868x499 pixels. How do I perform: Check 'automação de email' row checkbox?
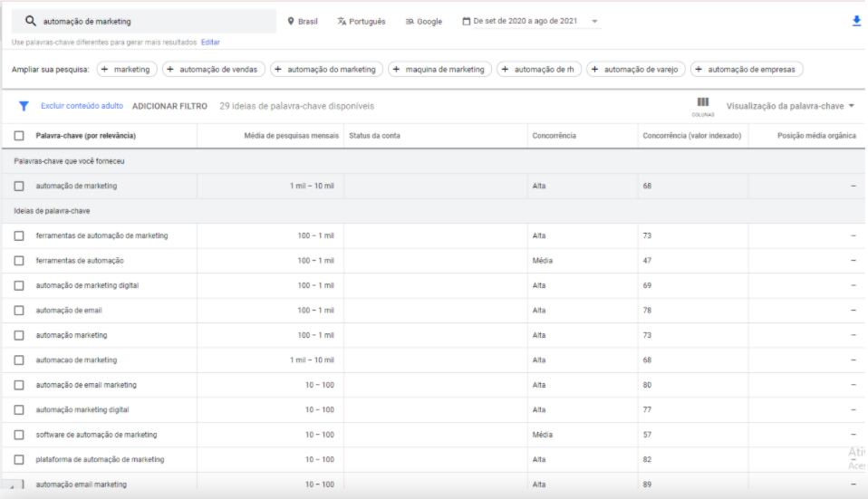click(19, 311)
